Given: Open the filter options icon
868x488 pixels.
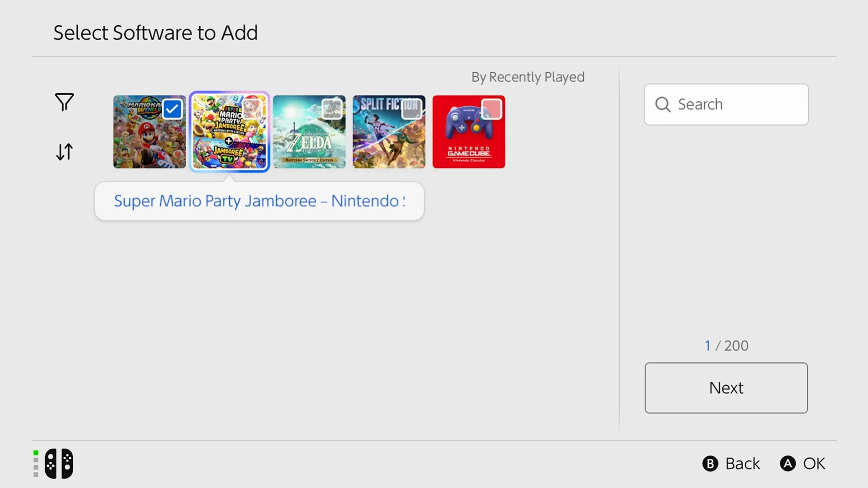Looking at the screenshot, I should [x=64, y=103].
